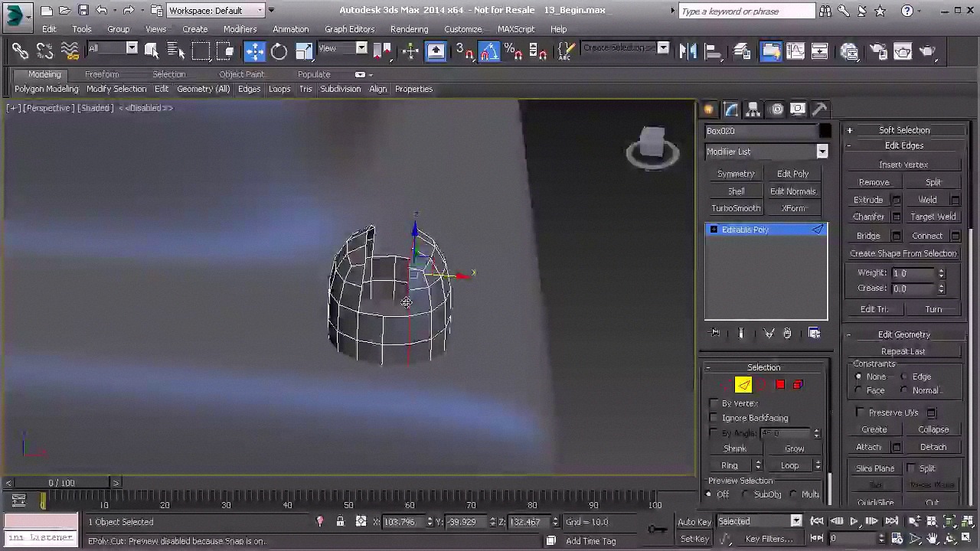Open the Material Editor icon
The image size is (980, 551).
tap(849, 51)
